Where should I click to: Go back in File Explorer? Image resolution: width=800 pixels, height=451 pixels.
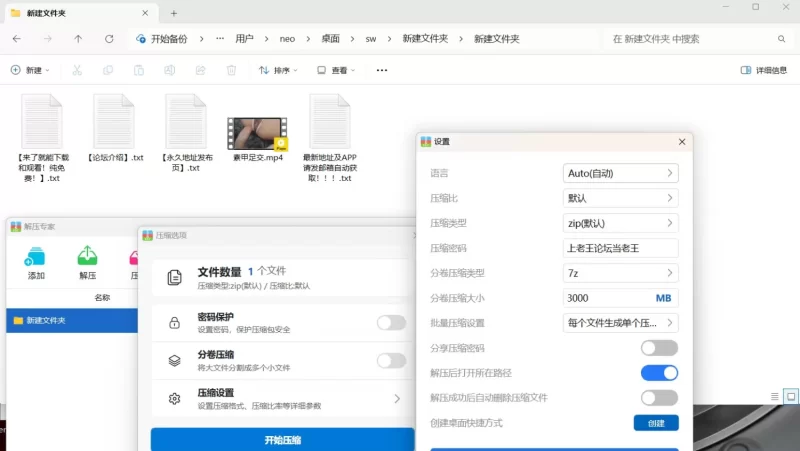coord(17,39)
